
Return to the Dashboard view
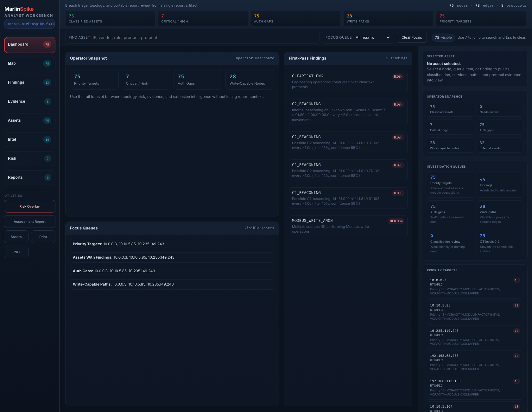pos(29,44)
